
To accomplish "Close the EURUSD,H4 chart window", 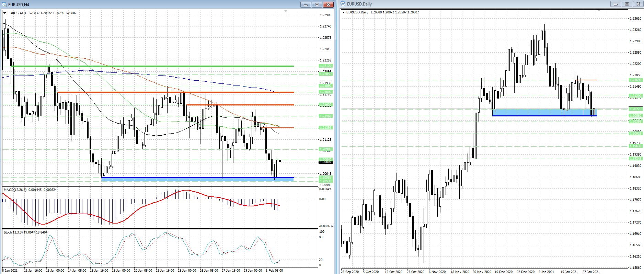I will point(328,4).
